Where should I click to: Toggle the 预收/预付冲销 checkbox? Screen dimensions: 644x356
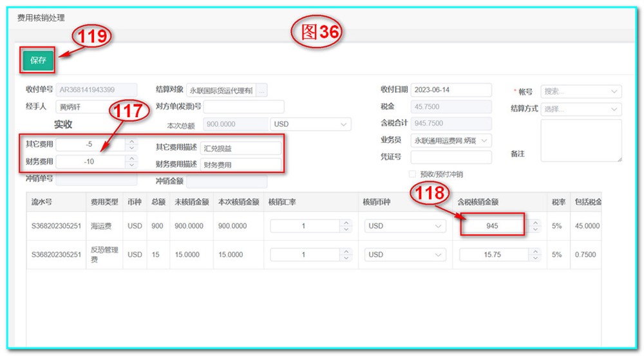pyautogui.click(x=412, y=174)
